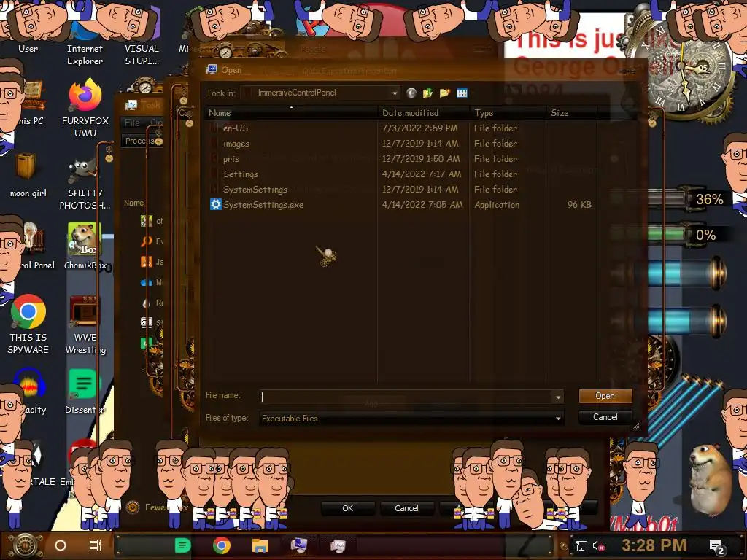
Task: Click the 96 KB size value
Action: pos(579,205)
